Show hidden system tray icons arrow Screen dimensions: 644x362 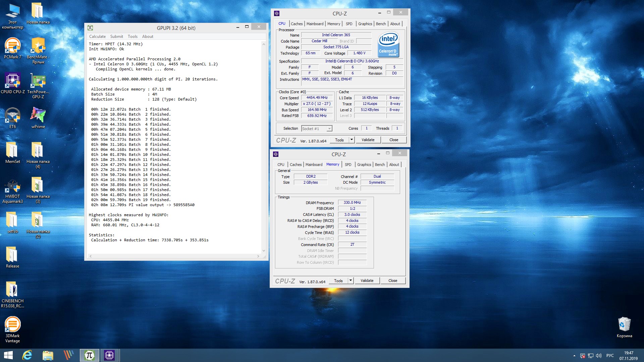[574, 356]
